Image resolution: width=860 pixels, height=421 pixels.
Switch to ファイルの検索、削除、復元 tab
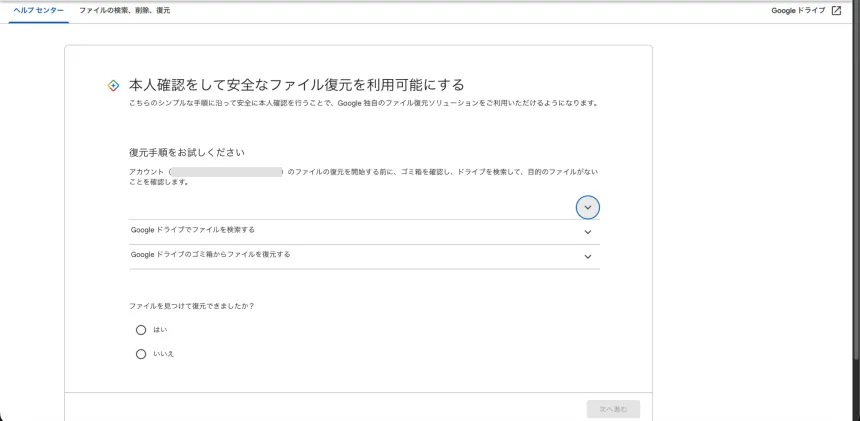pos(125,11)
